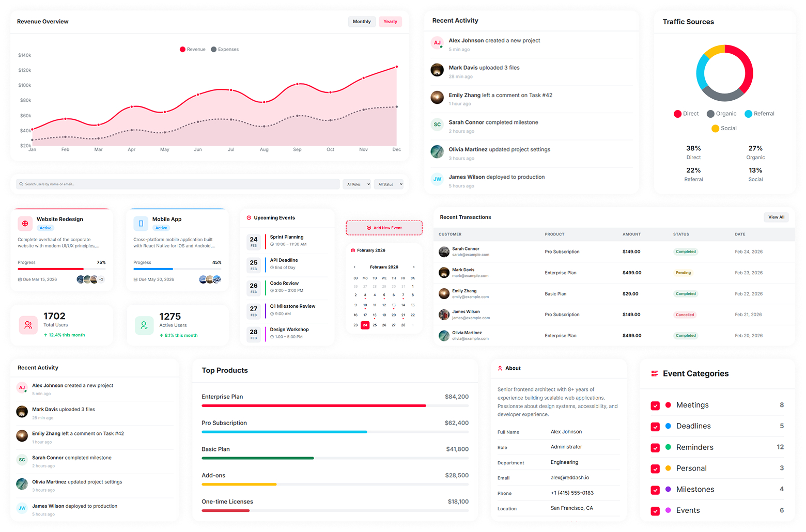
Task: Click the Website Redesign progress bar
Action: [x=62, y=269]
